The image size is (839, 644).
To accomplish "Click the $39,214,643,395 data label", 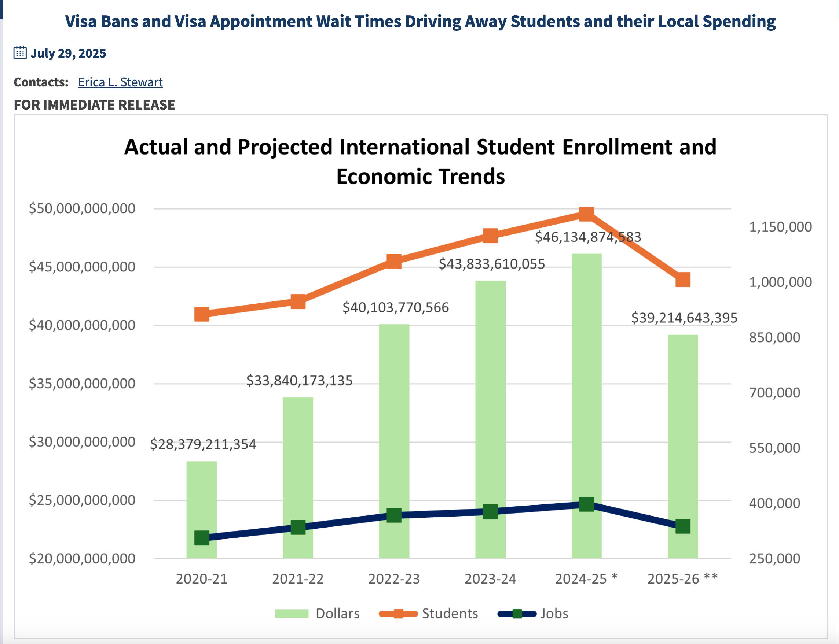I will pos(684,318).
